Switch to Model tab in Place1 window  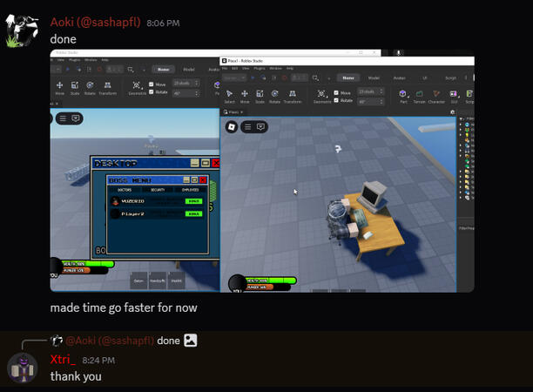coord(374,78)
